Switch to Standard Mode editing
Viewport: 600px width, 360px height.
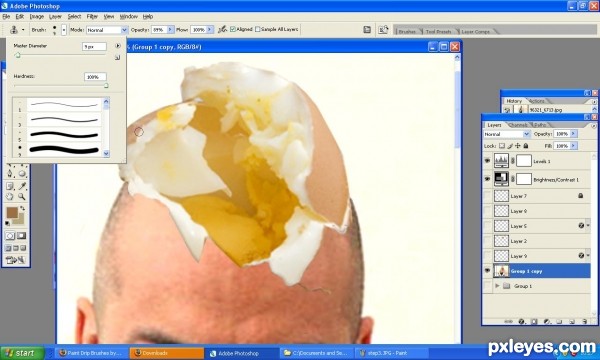coord(10,236)
